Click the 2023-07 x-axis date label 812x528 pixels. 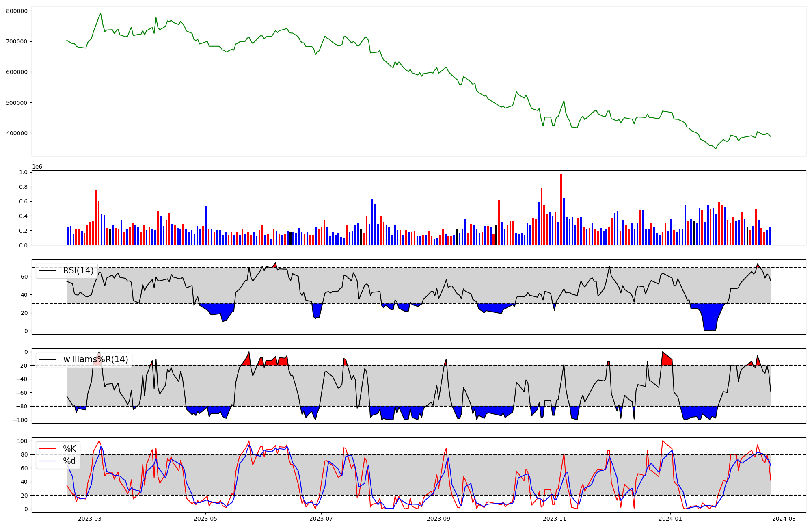click(322, 519)
